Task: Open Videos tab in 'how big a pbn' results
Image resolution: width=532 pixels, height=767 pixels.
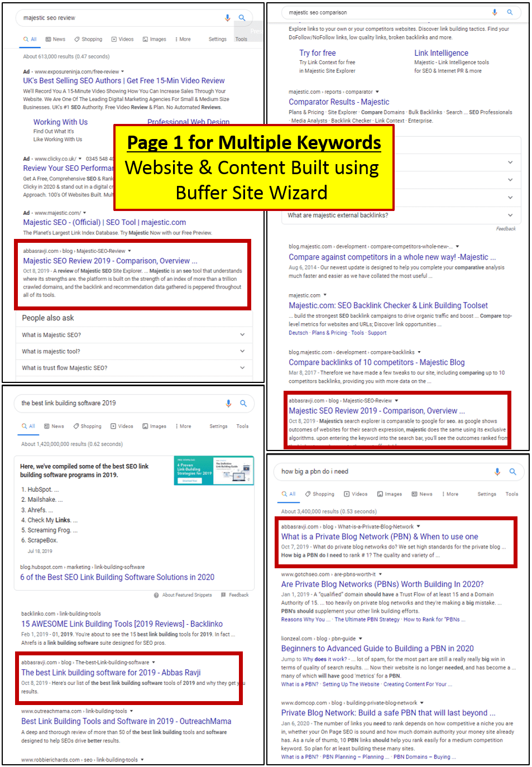Action: (x=356, y=494)
